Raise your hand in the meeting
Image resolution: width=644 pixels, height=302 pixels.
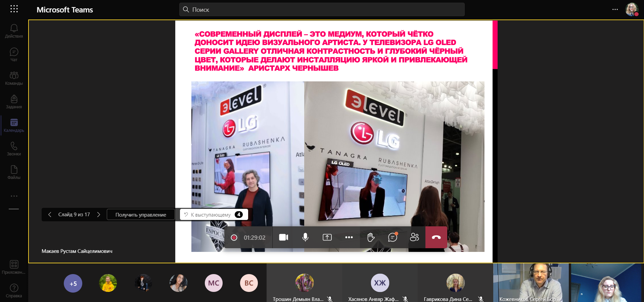click(371, 237)
